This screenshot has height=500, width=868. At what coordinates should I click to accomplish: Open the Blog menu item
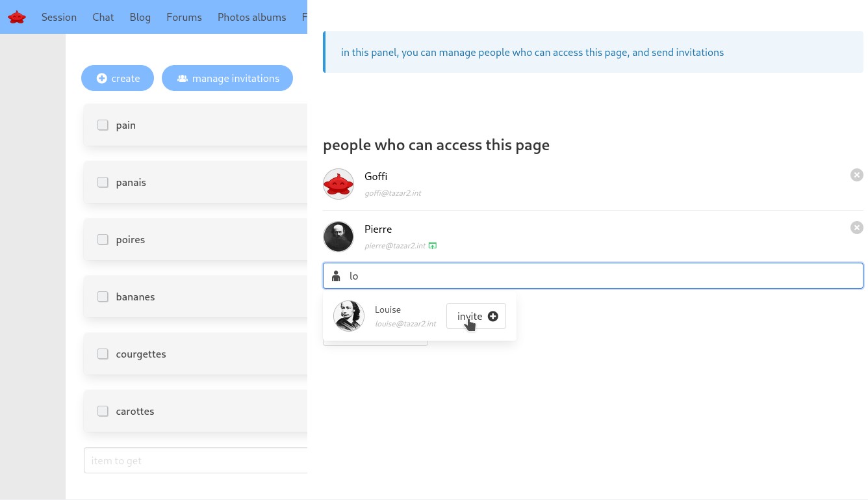140,17
